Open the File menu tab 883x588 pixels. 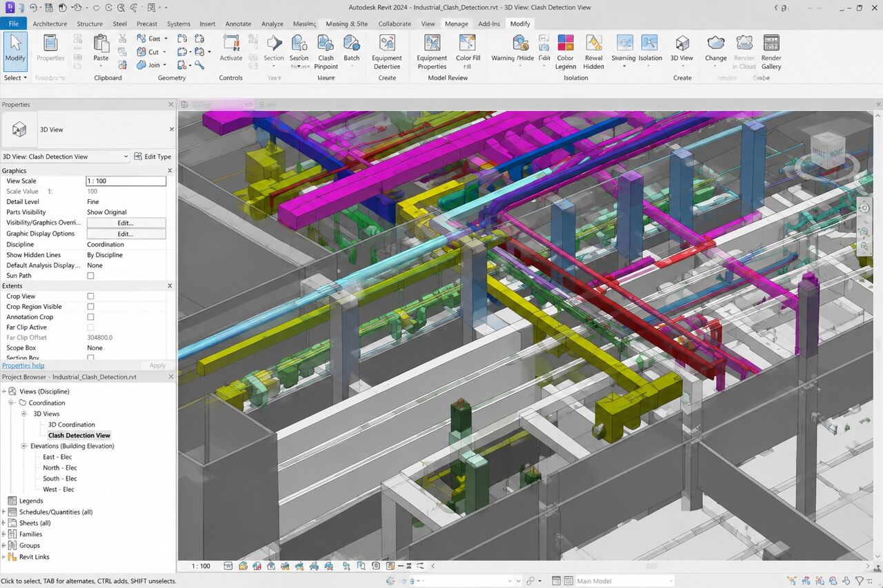pos(13,23)
